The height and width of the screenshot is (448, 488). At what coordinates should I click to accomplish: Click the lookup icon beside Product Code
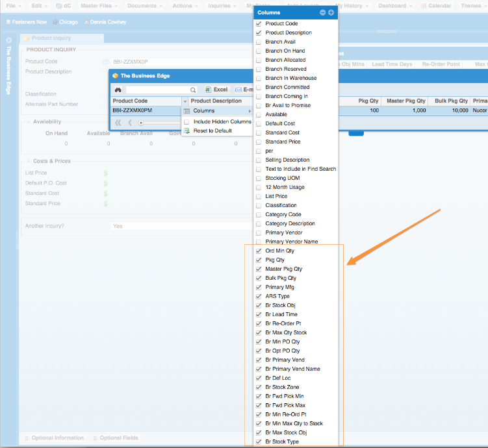tap(105, 62)
